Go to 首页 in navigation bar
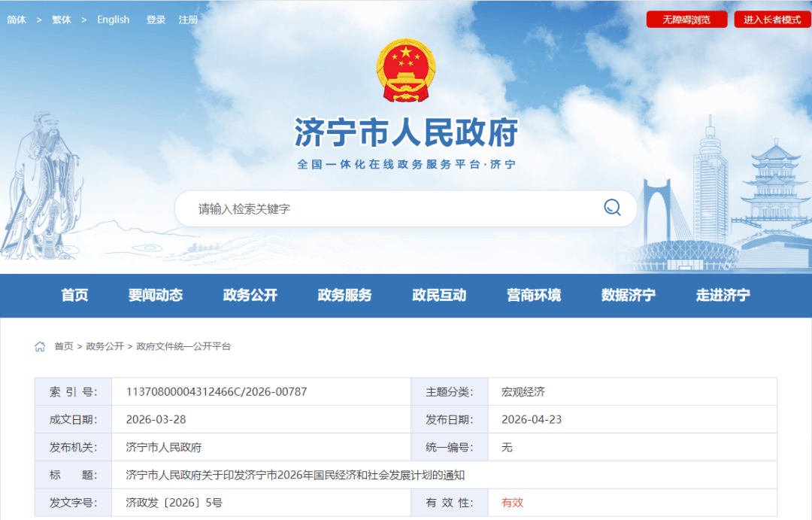Viewport: 812px width, 520px height. [x=74, y=295]
